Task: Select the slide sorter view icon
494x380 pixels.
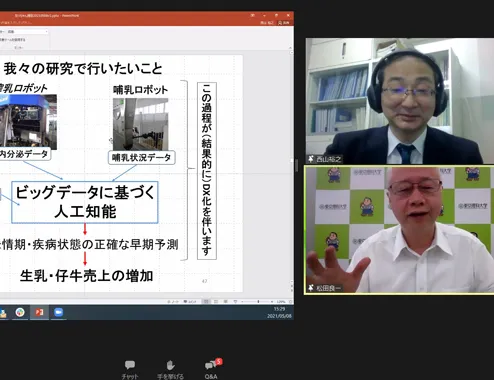Action: click(x=216, y=301)
